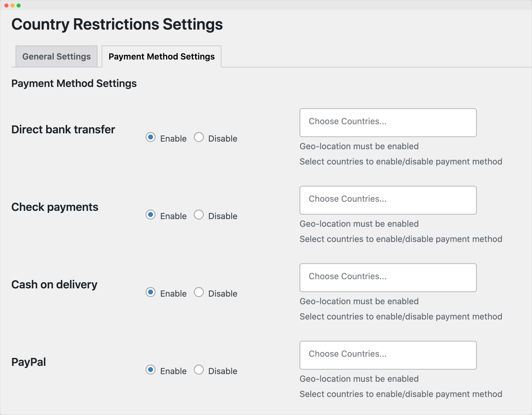Viewport: 532px width, 415px height.
Task: Disable Check payments
Action: (x=199, y=215)
